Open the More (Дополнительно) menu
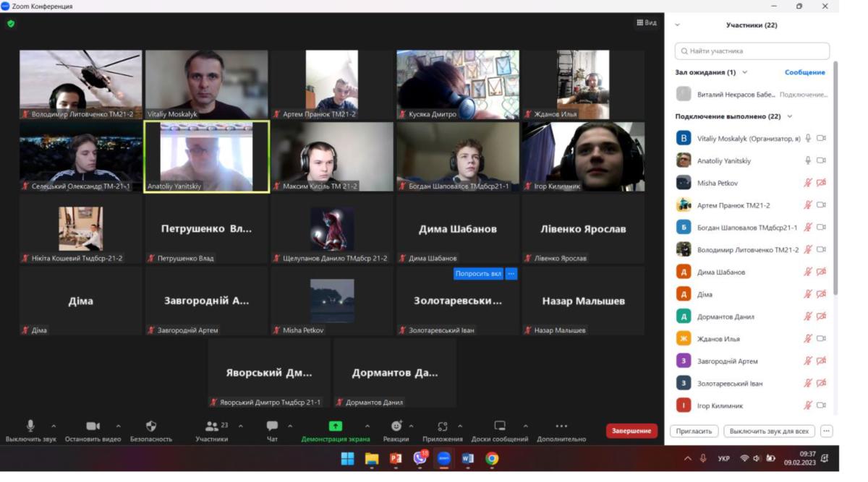Image resolution: width=868 pixels, height=482 pixels. click(x=561, y=426)
